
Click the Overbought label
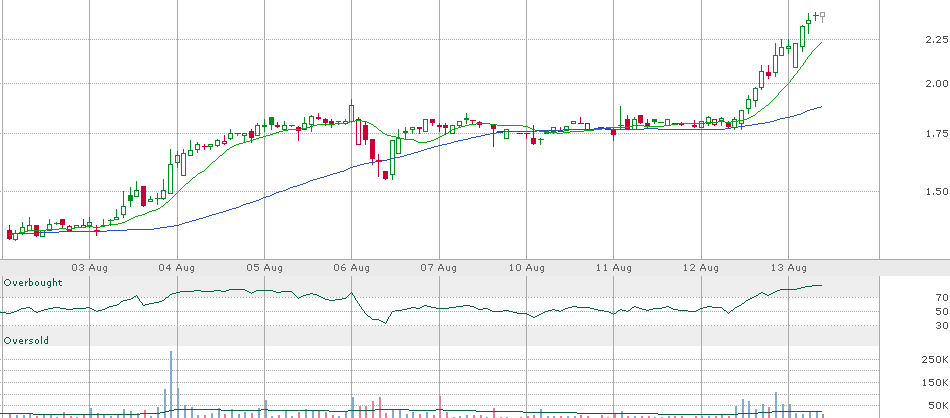(33, 283)
